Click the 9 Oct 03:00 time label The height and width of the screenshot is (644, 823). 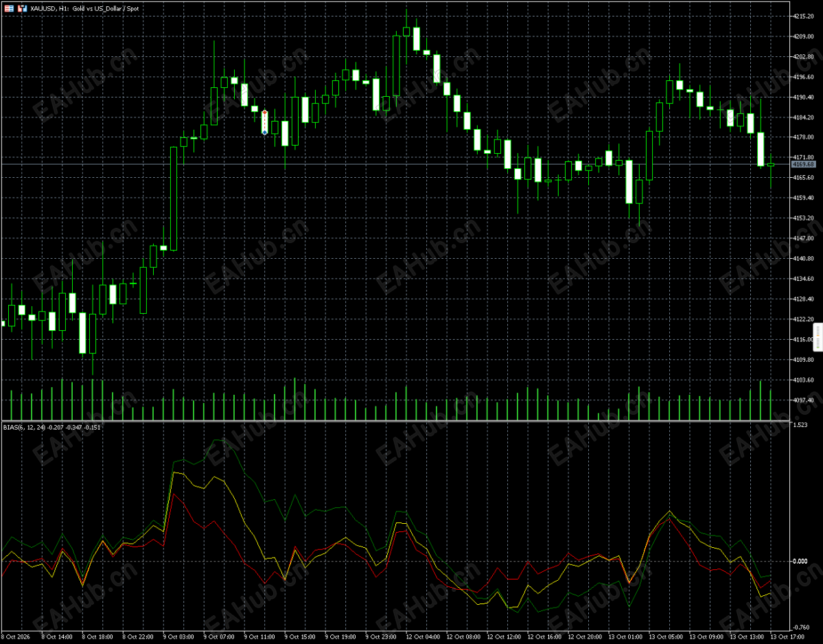[x=178, y=637]
